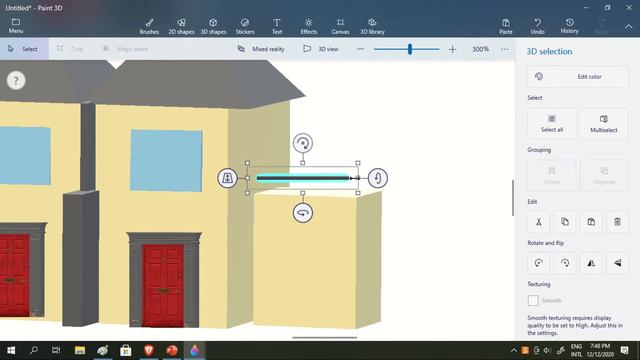The height and width of the screenshot is (360, 640).
Task: Open the 2D shapes tab
Action: (181, 26)
